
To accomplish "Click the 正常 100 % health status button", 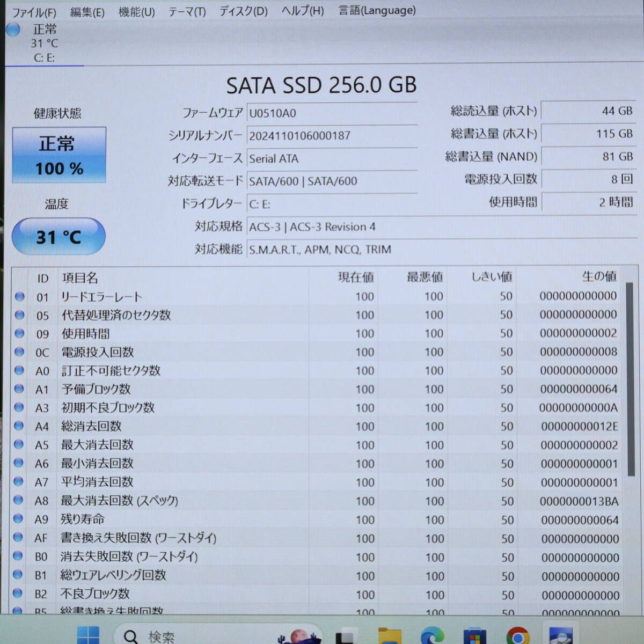I will point(59,155).
